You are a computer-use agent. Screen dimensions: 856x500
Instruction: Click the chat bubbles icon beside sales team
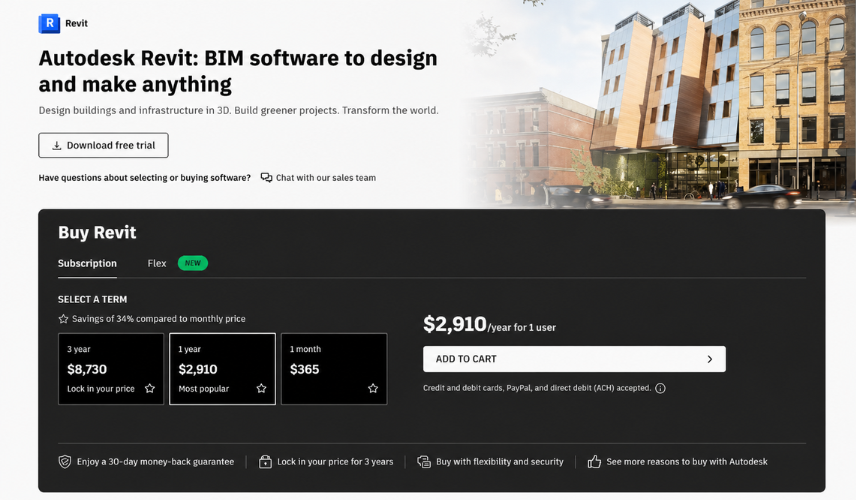(266, 177)
